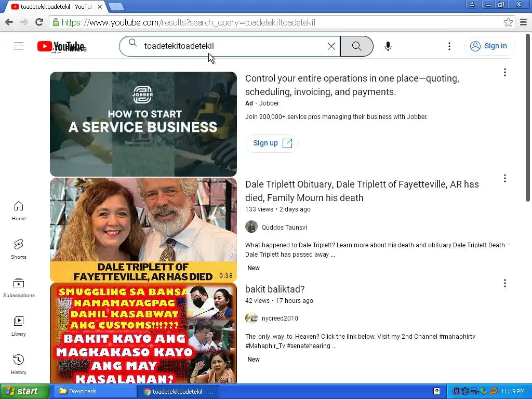Go to YouTube home via the logo
The image size is (532, 399).
pos(61,46)
